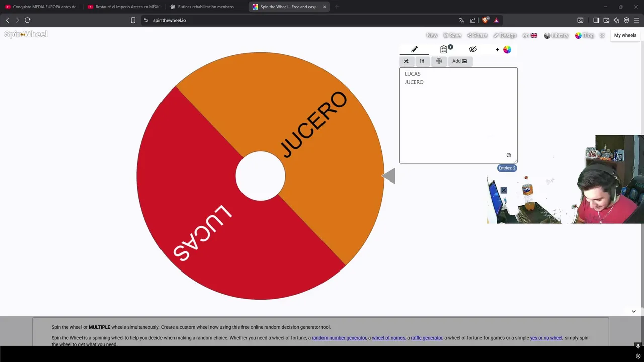Open the Brave VPN shield icon

coord(626,20)
